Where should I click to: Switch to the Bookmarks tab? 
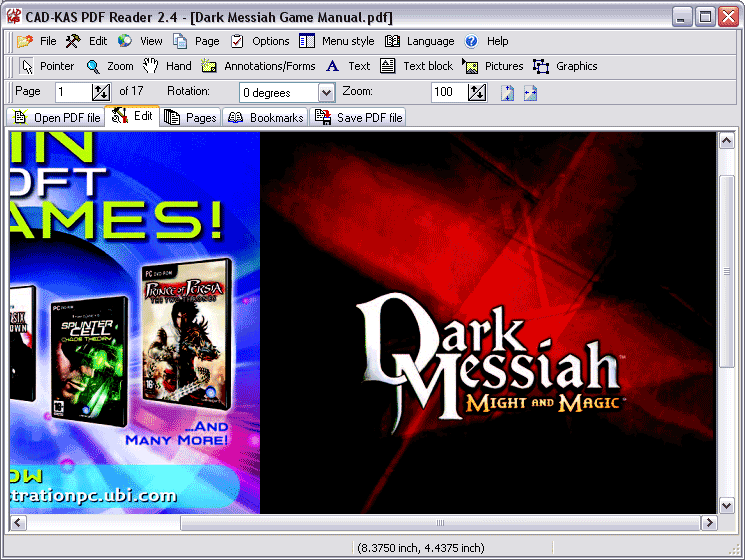265,117
